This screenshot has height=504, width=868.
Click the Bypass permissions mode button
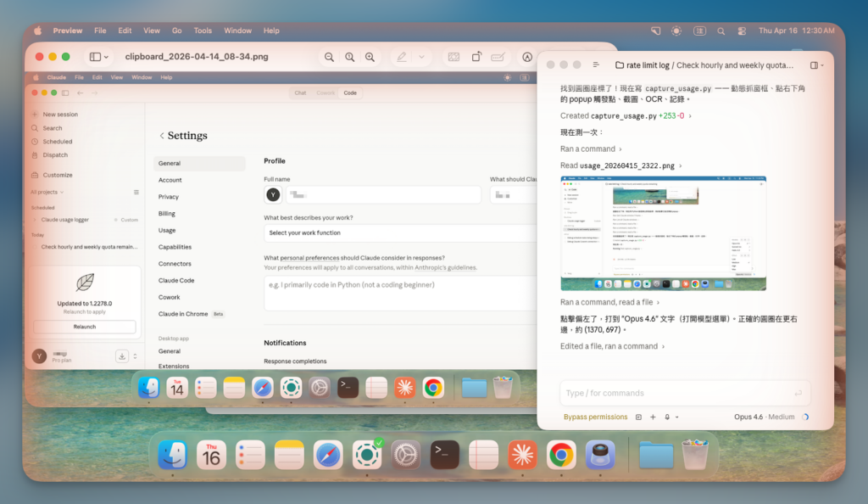(x=597, y=417)
